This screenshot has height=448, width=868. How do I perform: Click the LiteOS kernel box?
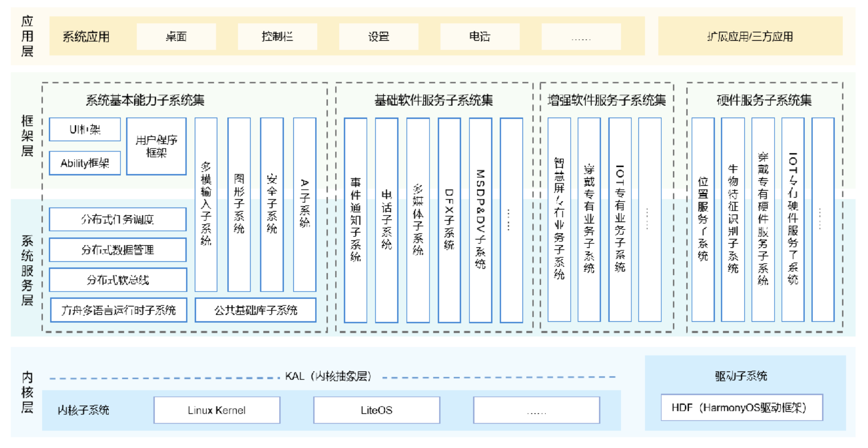click(x=376, y=410)
